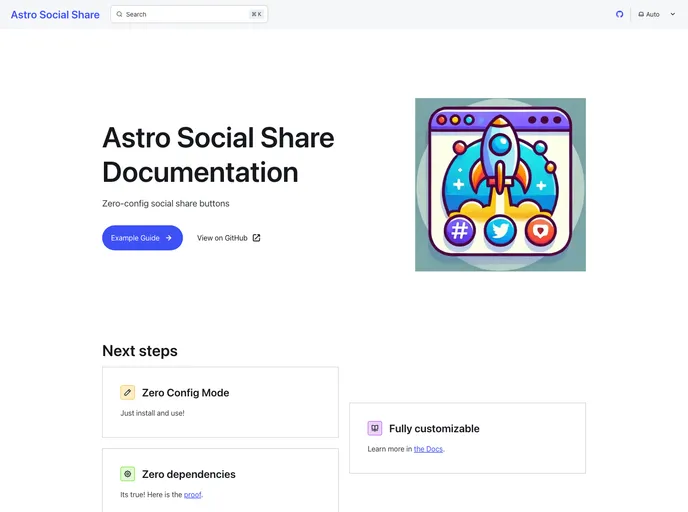This screenshot has width=688, height=512.
Task: Follow the proof link in Zero dependencies
Action: [x=193, y=494]
